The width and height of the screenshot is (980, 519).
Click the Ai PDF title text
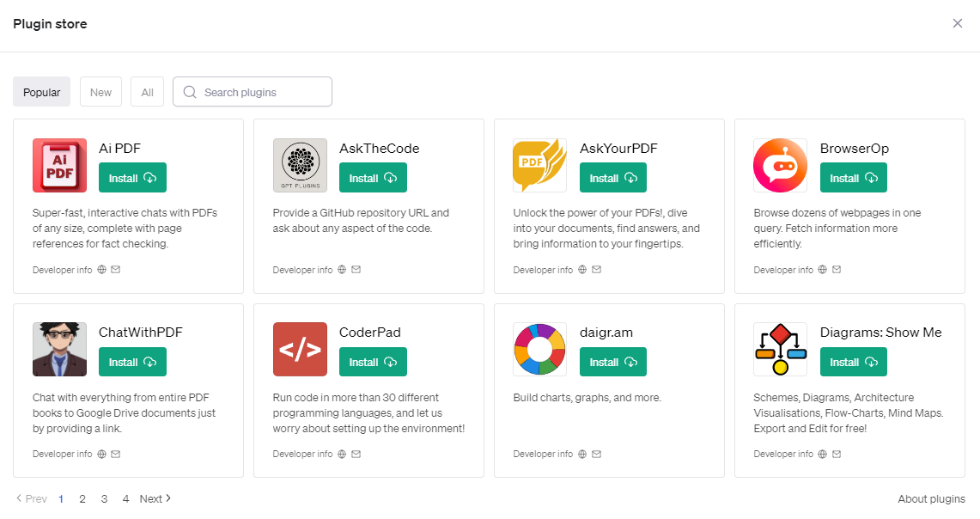(119, 148)
